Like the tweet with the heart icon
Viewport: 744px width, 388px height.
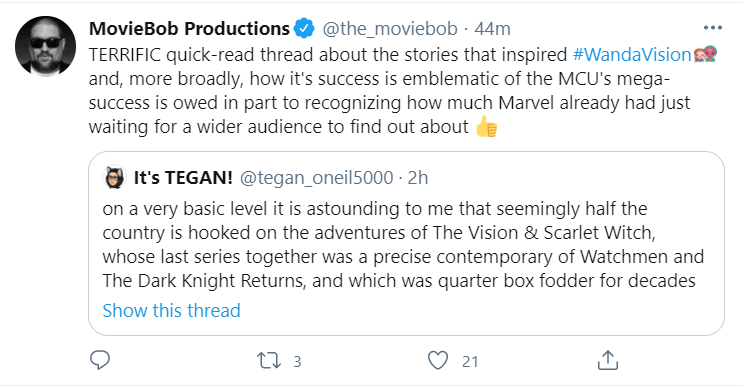point(437,360)
